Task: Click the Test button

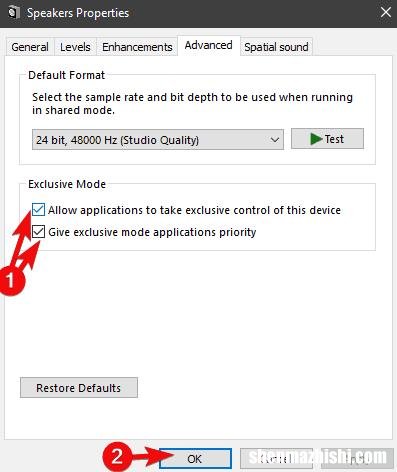Action: (327, 139)
